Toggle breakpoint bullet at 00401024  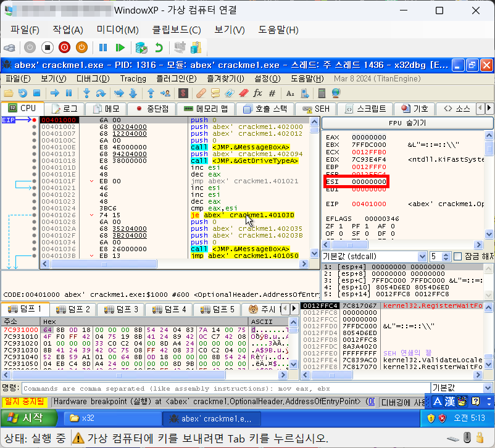coord(34,208)
